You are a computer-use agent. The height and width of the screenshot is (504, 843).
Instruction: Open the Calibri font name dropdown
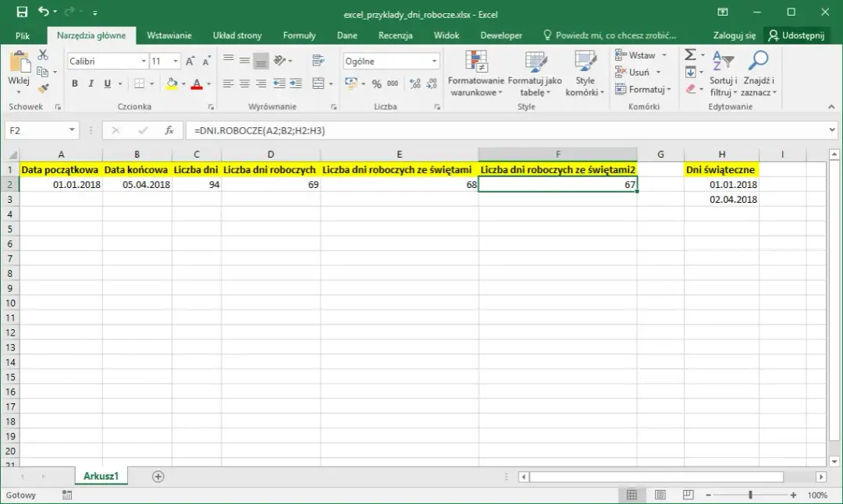(144, 61)
